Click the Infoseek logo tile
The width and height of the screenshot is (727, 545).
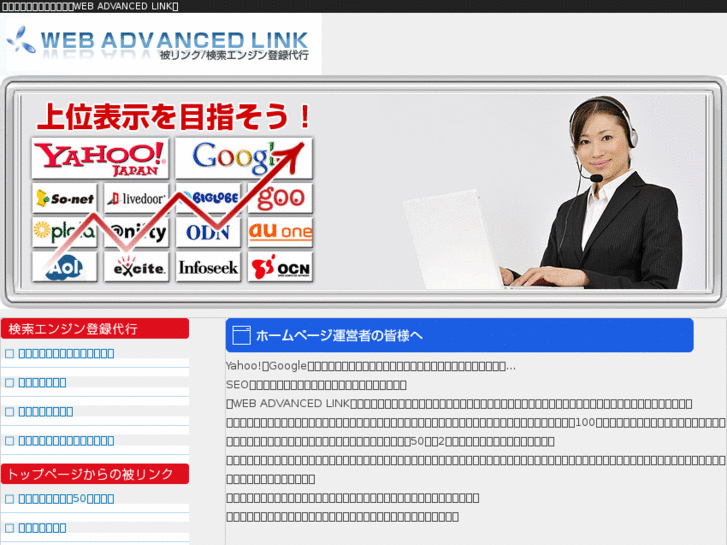pos(208,267)
